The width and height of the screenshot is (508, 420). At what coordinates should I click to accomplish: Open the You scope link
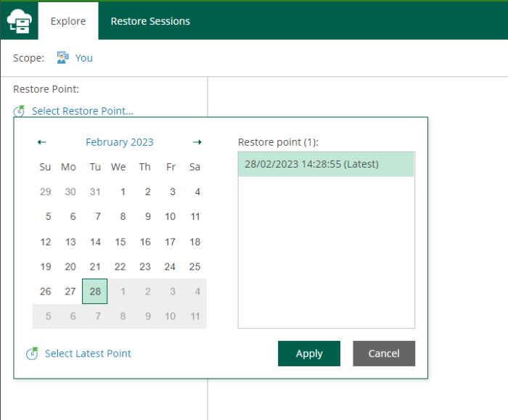pyautogui.click(x=84, y=58)
